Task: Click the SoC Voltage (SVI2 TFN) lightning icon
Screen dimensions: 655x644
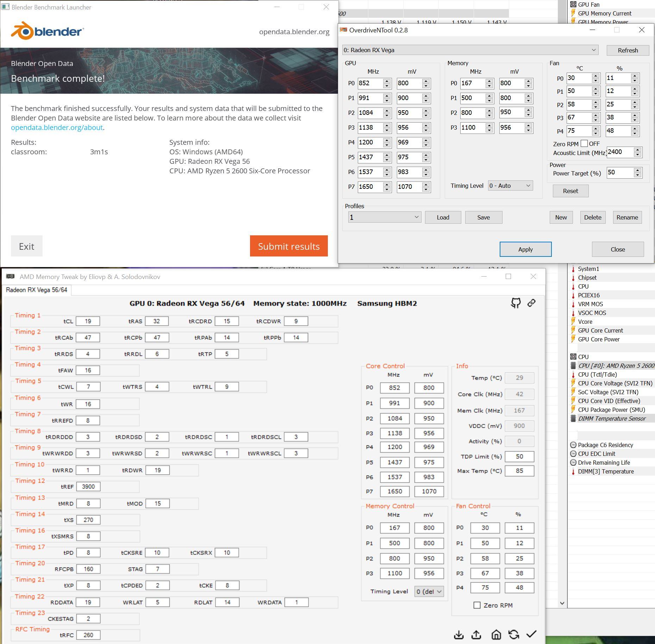Action: (x=573, y=392)
